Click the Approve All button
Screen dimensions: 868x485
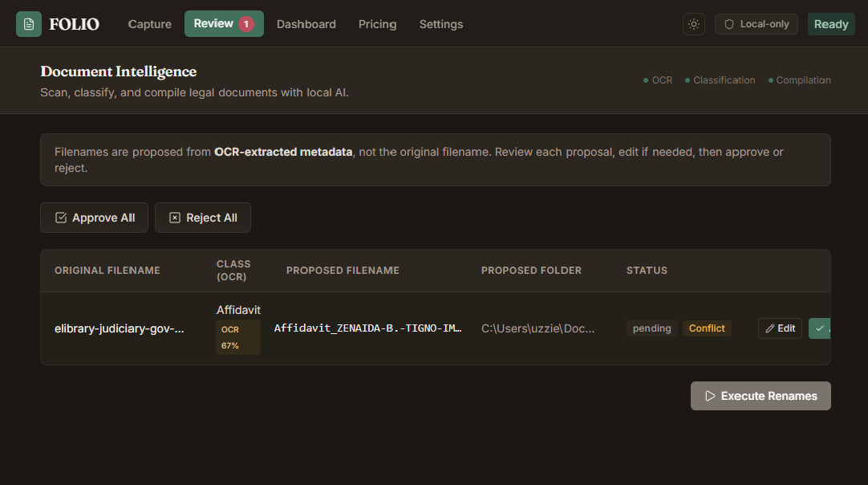(x=94, y=218)
